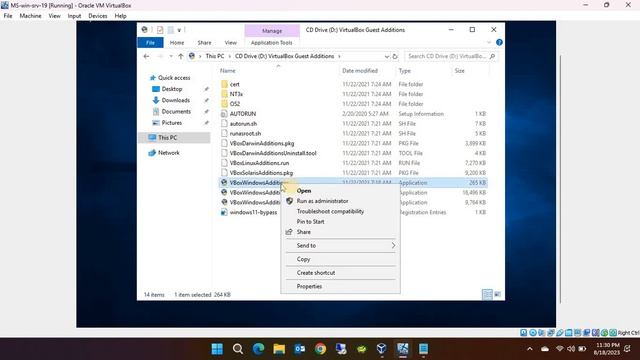This screenshot has height=360, width=640.
Task: Select Network in the navigation pane
Action: (169, 153)
